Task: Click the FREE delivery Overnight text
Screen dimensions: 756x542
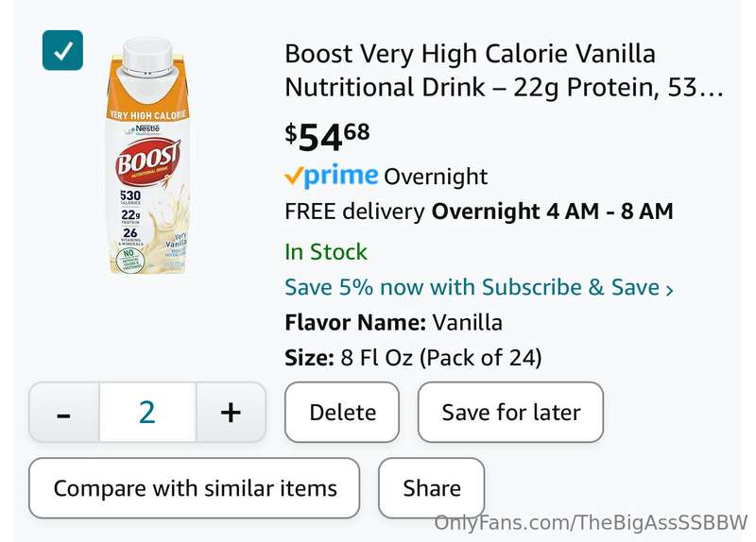Action: [x=479, y=212]
